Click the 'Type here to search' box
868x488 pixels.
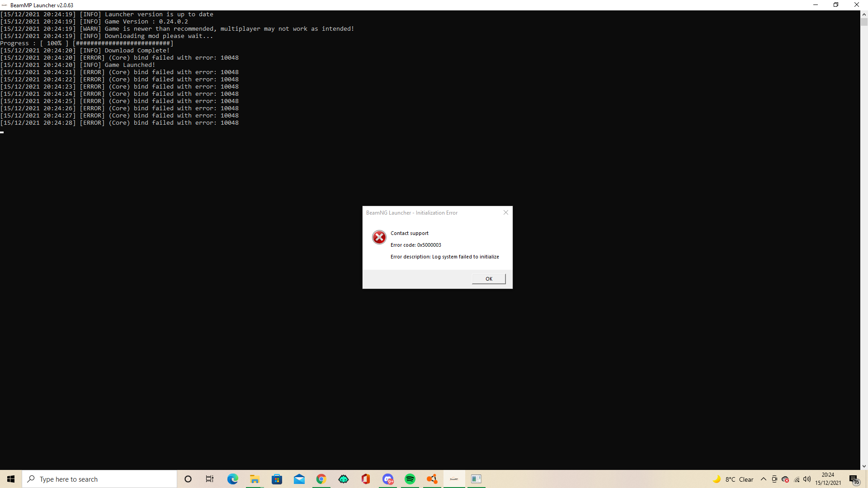tap(99, 479)
